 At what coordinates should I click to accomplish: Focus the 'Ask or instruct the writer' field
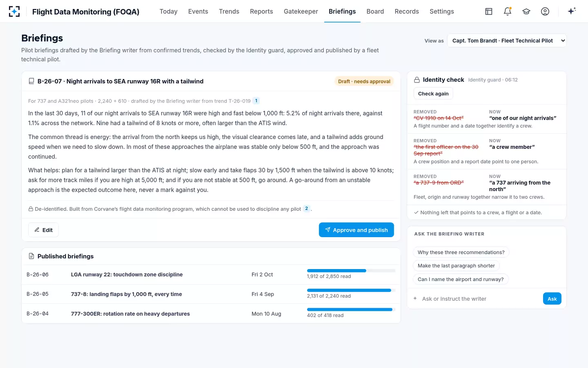tap(480, 299)
